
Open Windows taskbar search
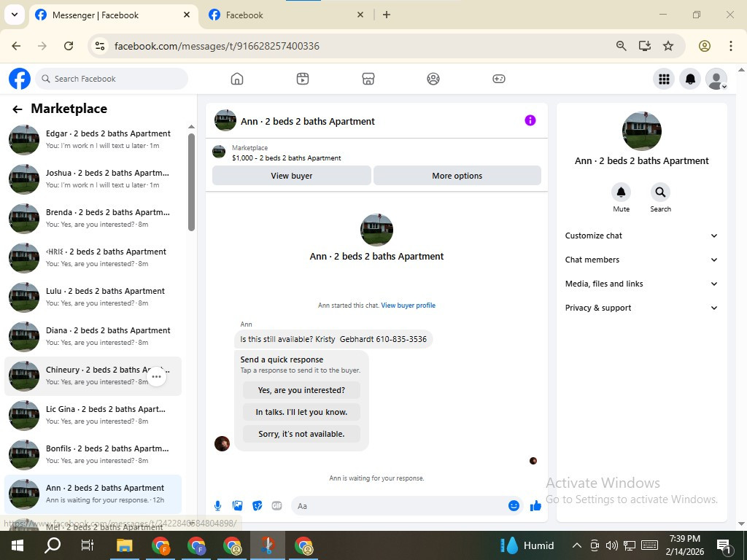coord(53,545)
